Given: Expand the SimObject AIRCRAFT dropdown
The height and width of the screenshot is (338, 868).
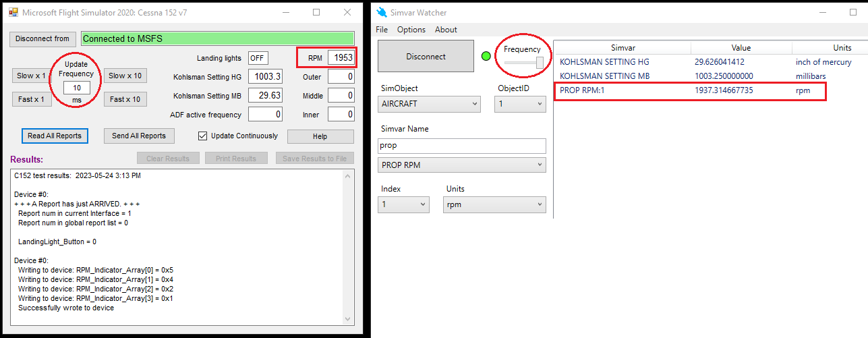Looking at the screenshot, I should point(429,104).
